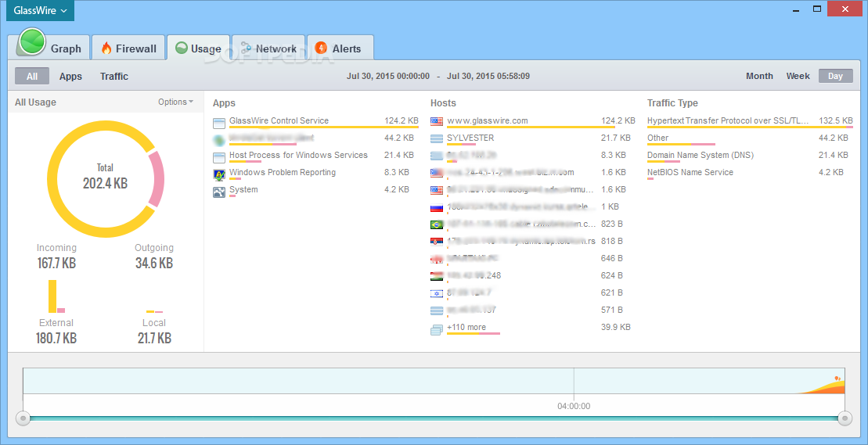Click the System app icon
Viewport: 868px width, 445px height.
219,192
